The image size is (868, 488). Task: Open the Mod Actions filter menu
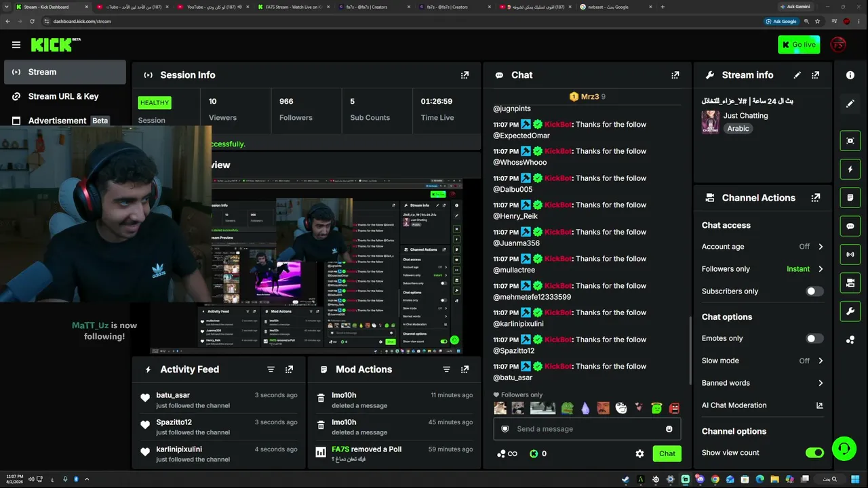tap(446, 369)
